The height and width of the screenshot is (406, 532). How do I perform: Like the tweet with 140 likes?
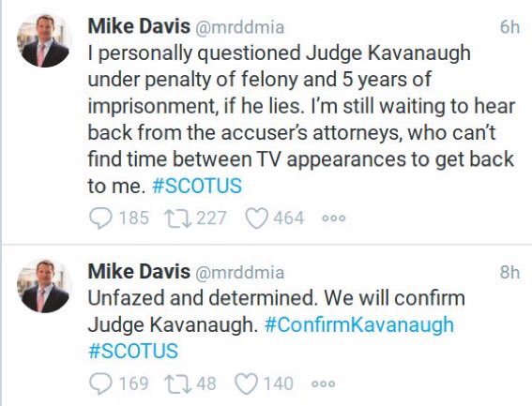[246, 383]
